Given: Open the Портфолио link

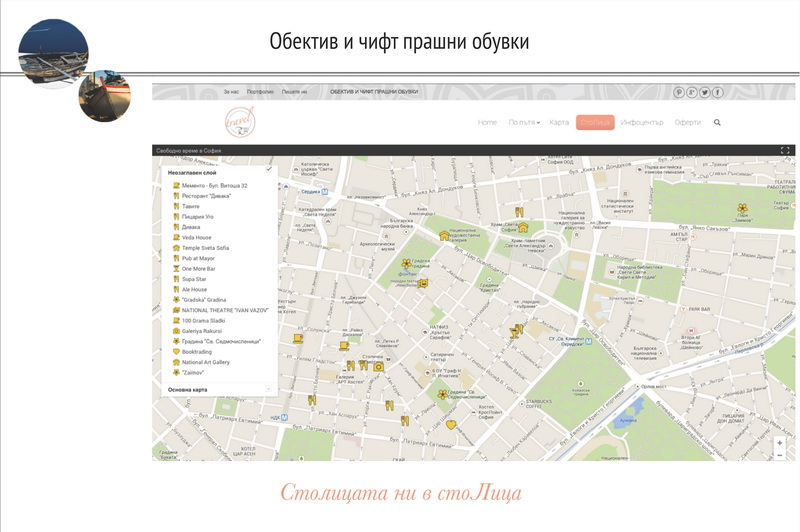Looking at the screenshot, I should 260,92.
